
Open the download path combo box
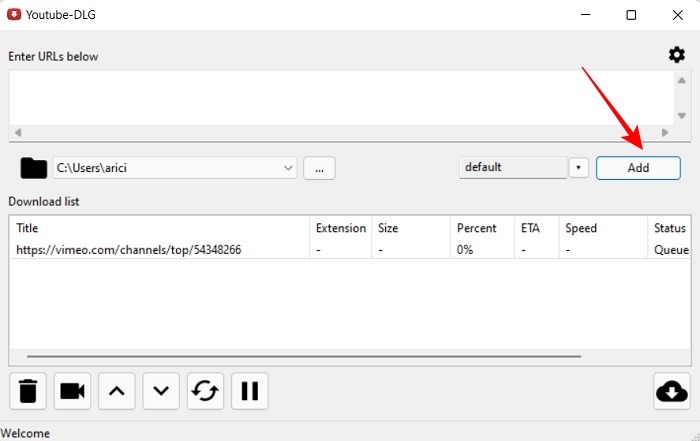click(175, 168)
